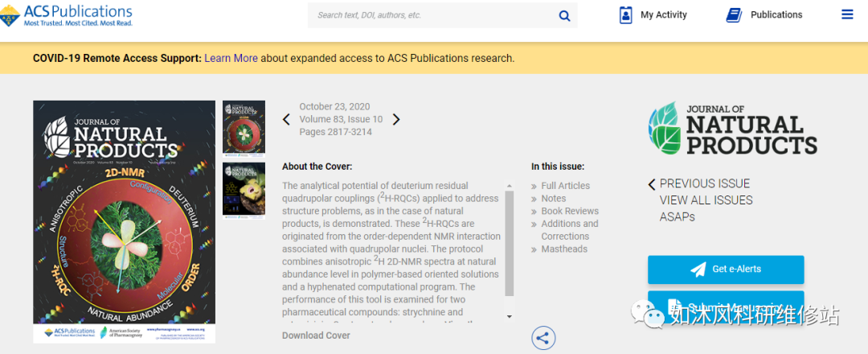The image size is (868, 354).
Task: Follow the Learn More link
Action: 231,58
